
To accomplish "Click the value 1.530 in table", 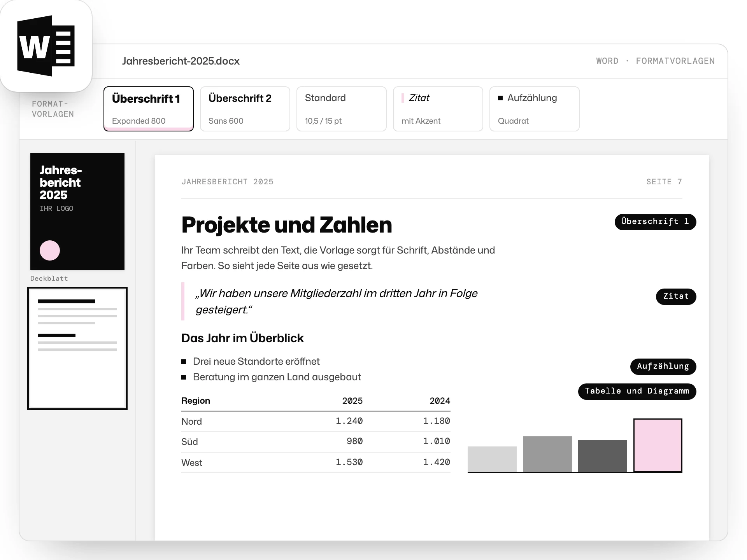I will pos(349,462).
